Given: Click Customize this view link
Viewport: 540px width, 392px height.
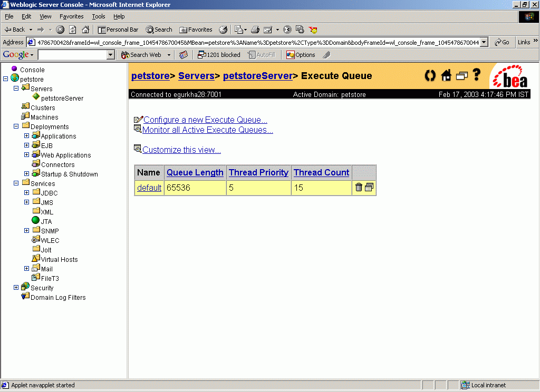Looking at the screenshot, I should [181, 150].
